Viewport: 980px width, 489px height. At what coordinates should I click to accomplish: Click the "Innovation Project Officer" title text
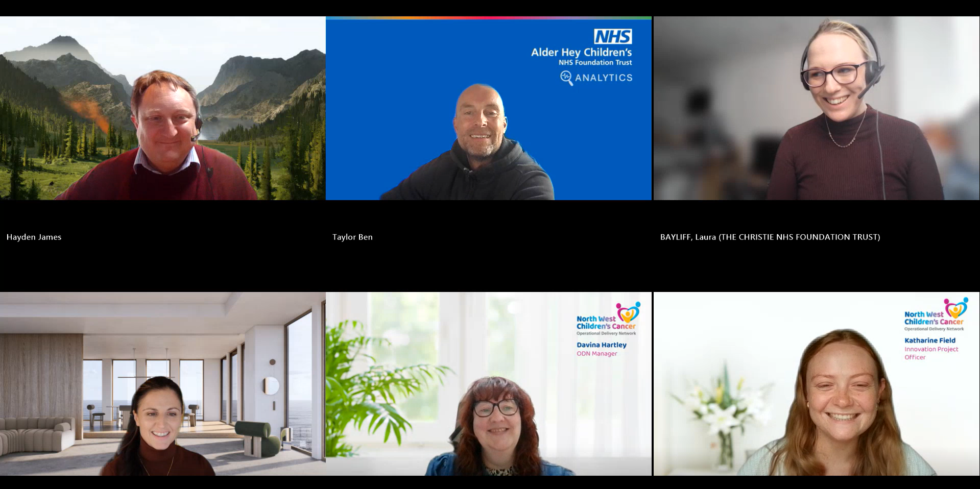coord(931,353)
